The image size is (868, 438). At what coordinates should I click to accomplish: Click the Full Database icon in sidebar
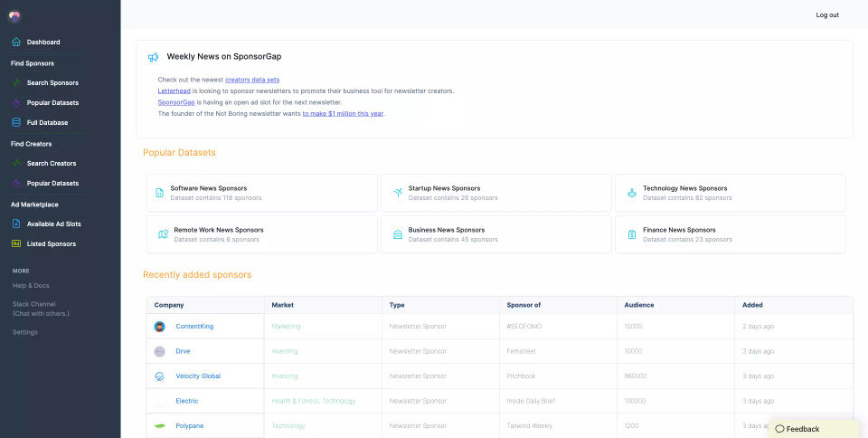(16, 123)
